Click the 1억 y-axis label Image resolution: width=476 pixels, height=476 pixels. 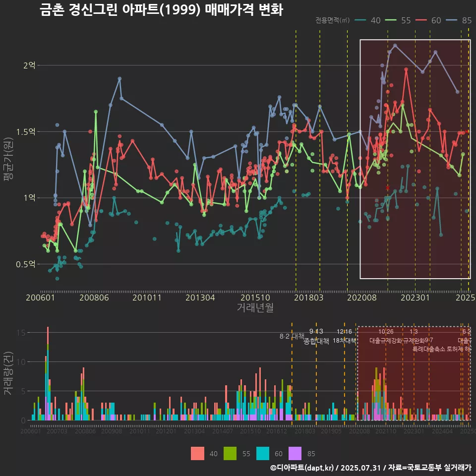tap(30, 198)
